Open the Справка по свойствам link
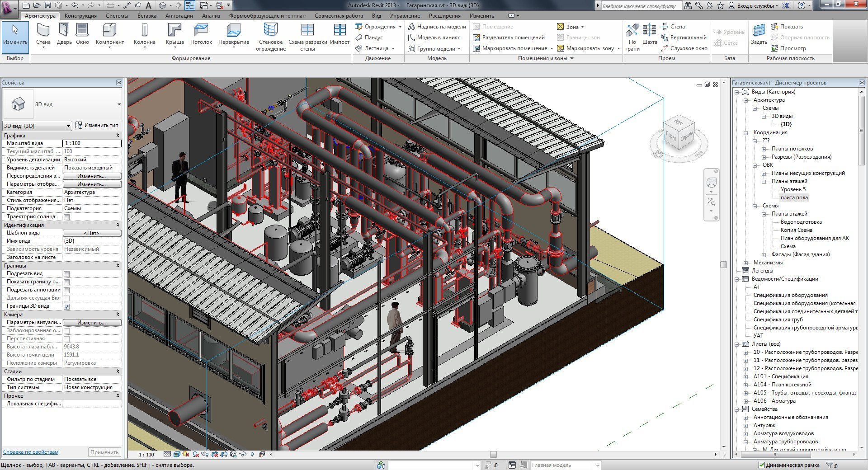 pos(31,452)
